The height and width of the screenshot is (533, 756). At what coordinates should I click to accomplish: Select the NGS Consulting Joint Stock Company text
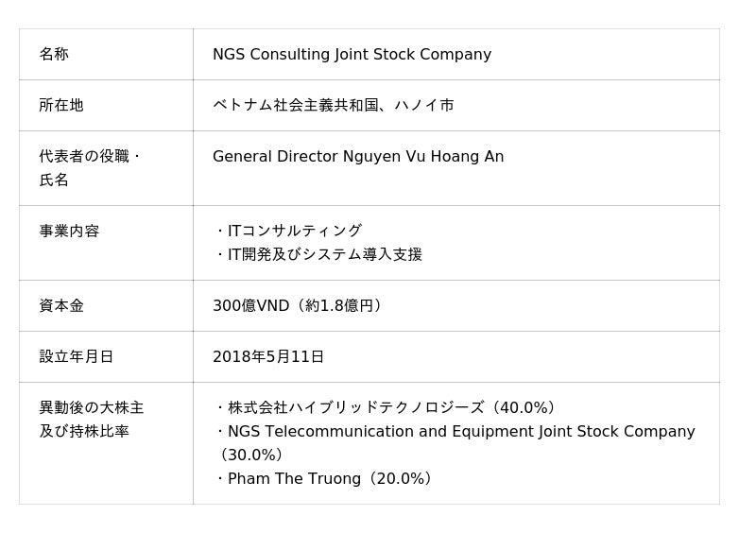pyautogui.click(x=352, y=55)
